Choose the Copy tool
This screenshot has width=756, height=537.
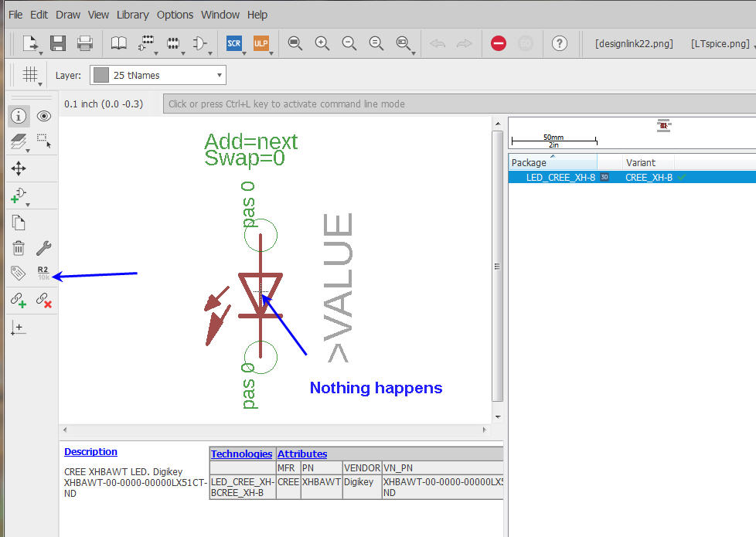pyautogui.click(x=18, y=221)
